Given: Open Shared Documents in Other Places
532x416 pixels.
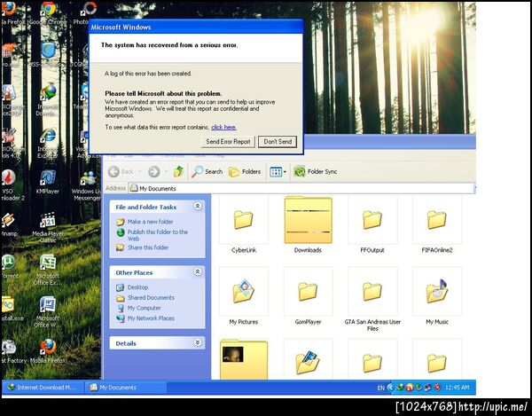Looking at the screenshot, I should [x=151, y=297].
